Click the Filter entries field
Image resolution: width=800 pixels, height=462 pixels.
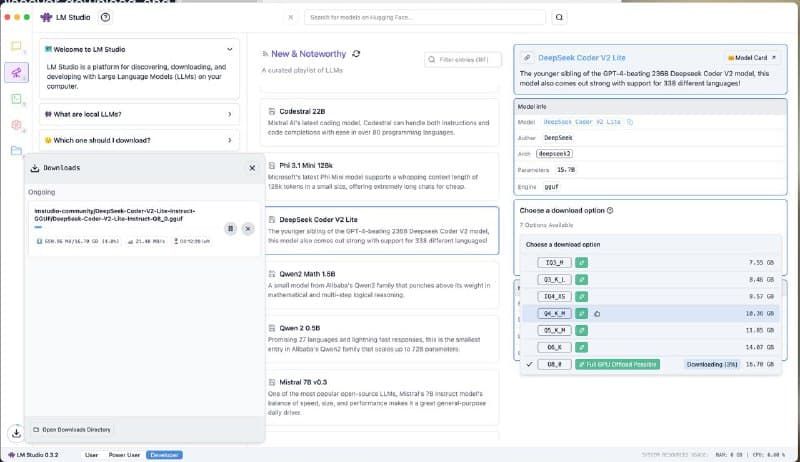[x=463, y=60]
